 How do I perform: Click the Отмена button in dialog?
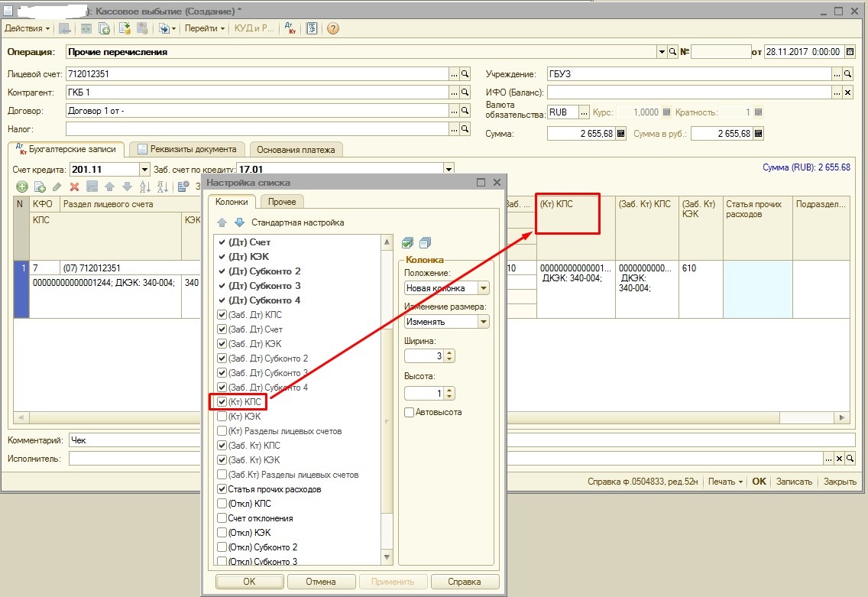pyautogui.click(x=320, y=582)
